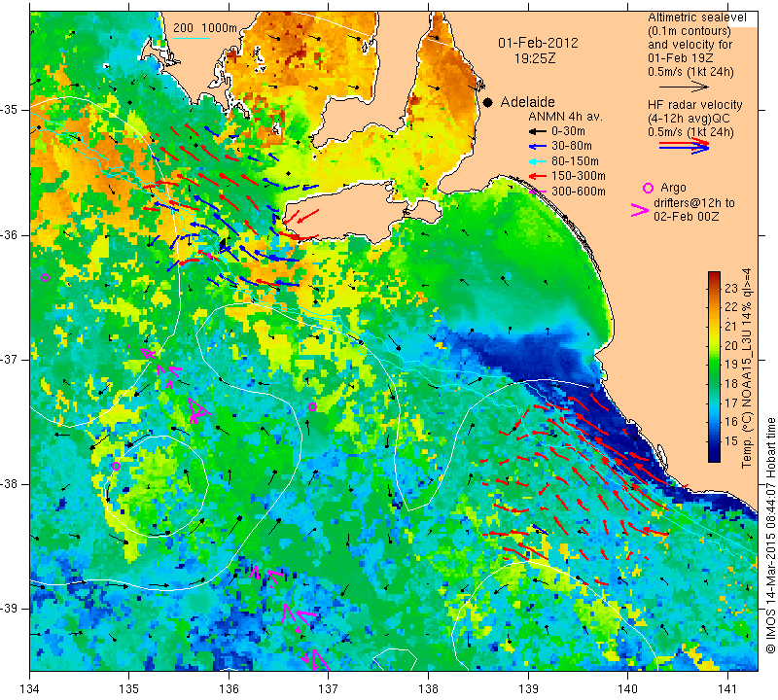778x700 pixels.
Task: Click the latitude axis label -35
Action: coord(10,110)
